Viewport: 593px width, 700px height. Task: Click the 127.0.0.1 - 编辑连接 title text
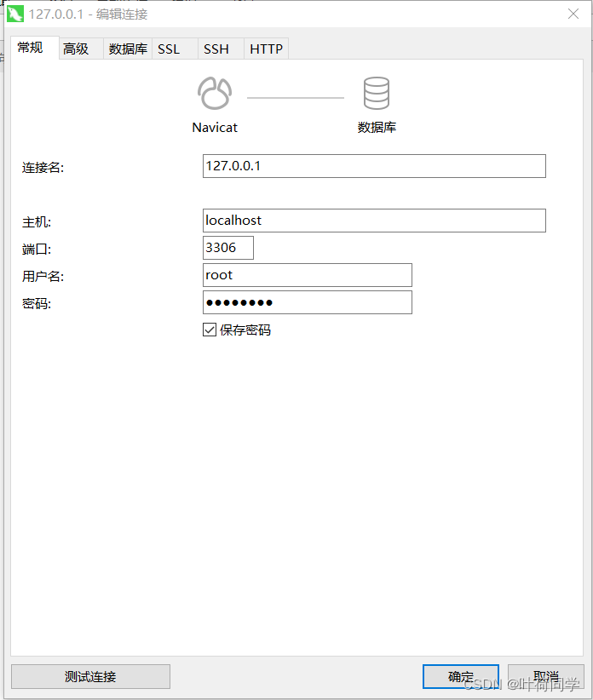(x=88, y=14)
